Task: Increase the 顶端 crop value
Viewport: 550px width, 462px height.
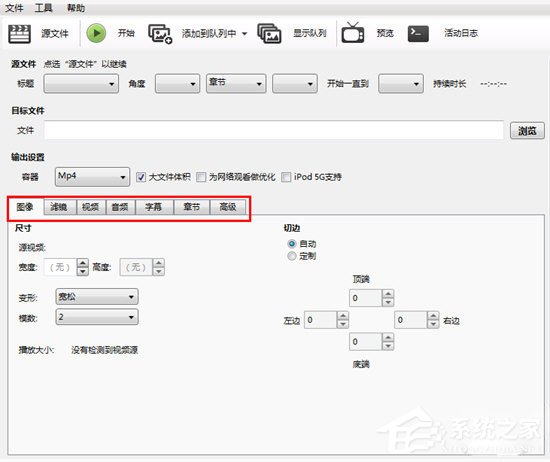Action: [388, 294]
